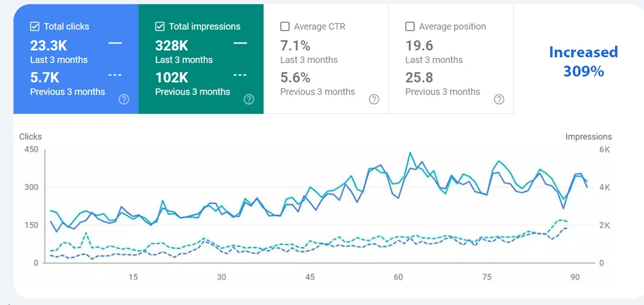Click help icon in Average position card

(x=498, y=99)
